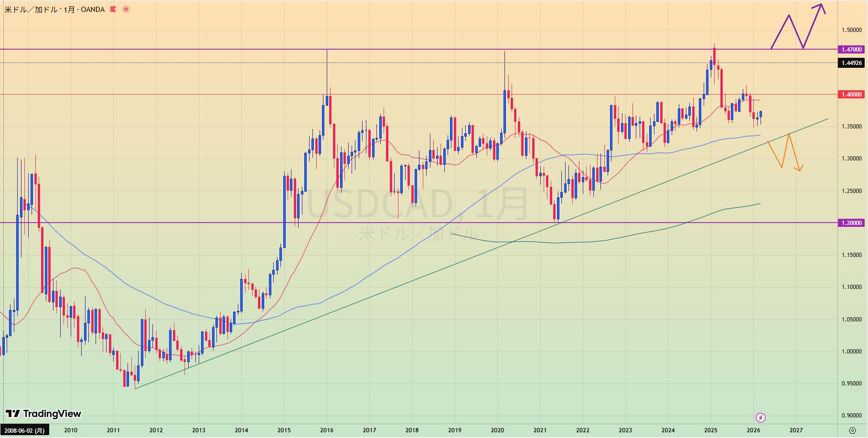Click the TradingView logo
The image size is (868, 438).
13,414
